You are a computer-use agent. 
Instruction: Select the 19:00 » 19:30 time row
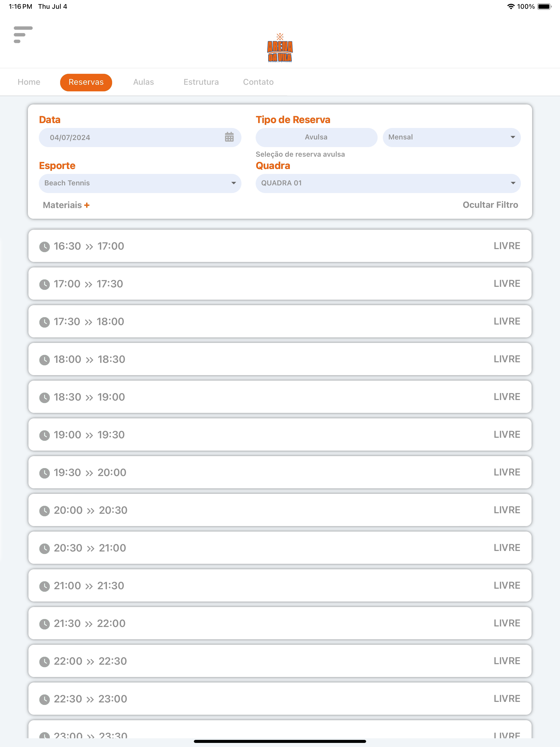click(280, 435)
